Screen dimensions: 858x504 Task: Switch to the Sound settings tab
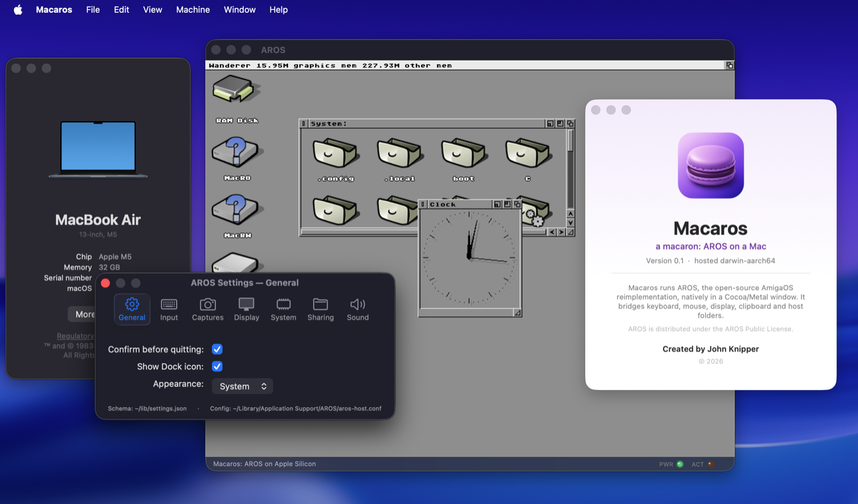coord(358,309)
